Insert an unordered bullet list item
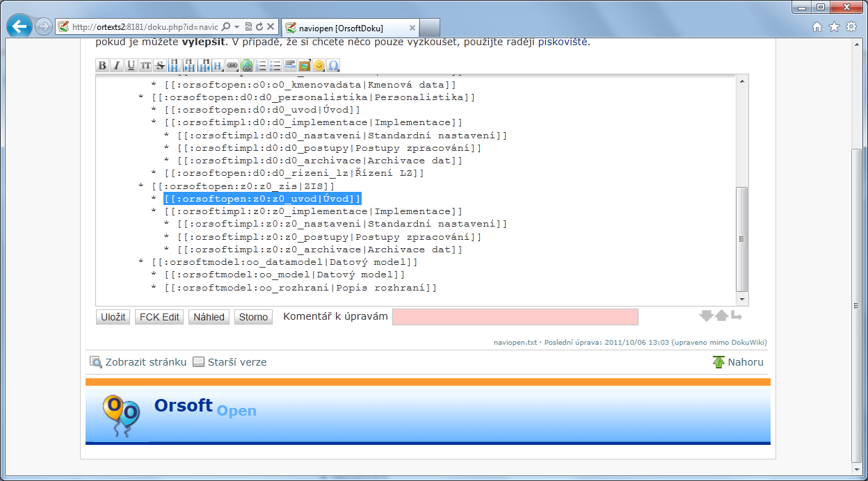 click(275, 65)
